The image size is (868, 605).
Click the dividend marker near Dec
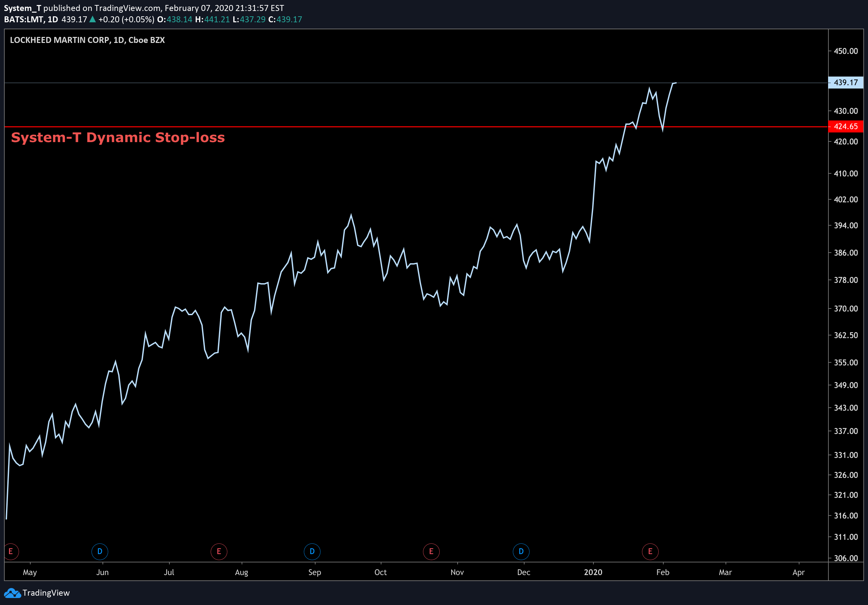(521, 551)
